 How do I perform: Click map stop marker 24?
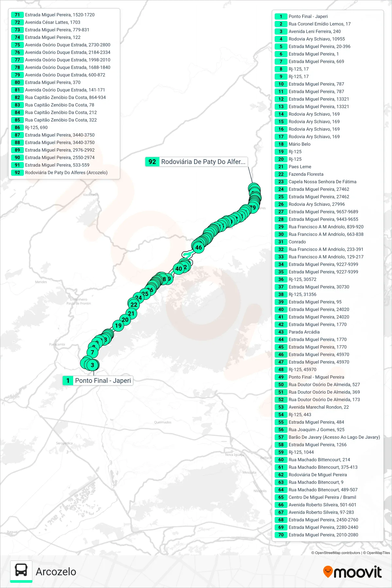[x=139, y=298]
